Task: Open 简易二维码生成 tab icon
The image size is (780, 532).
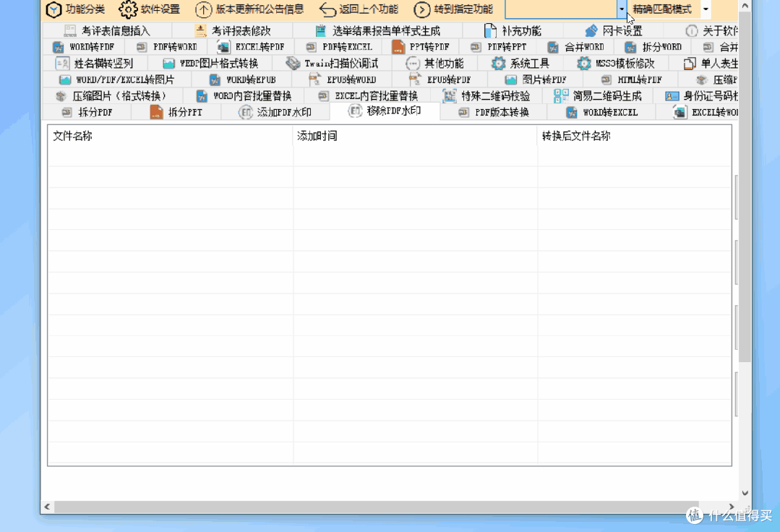Action: click(561, 96)
